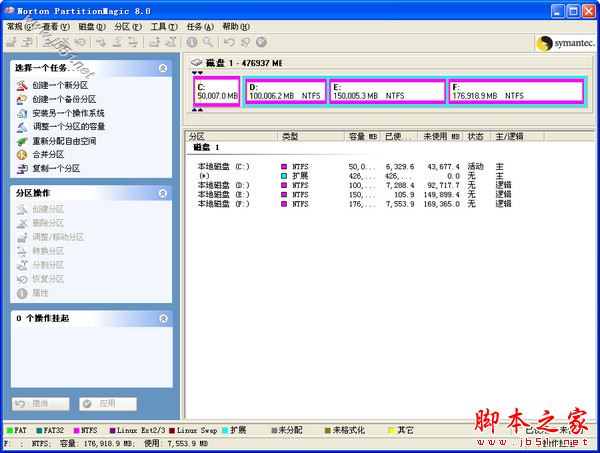Start the 创建一个备份分区 task
This screenshot has width=600, height=453.
(56, 99)
